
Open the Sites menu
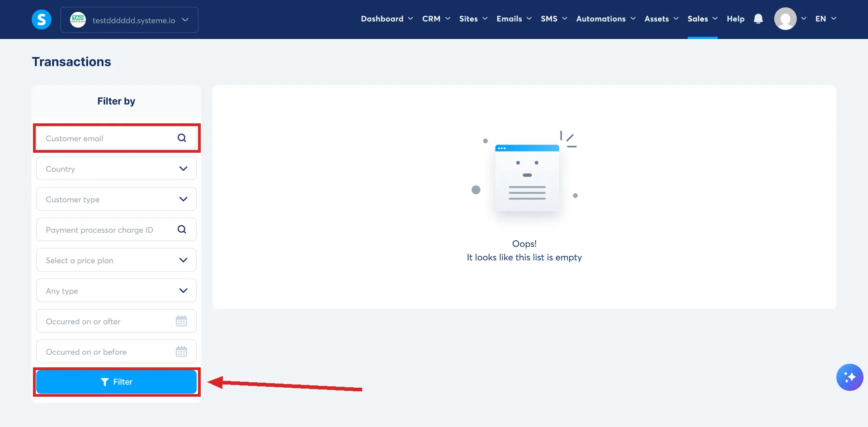[473, 19]
